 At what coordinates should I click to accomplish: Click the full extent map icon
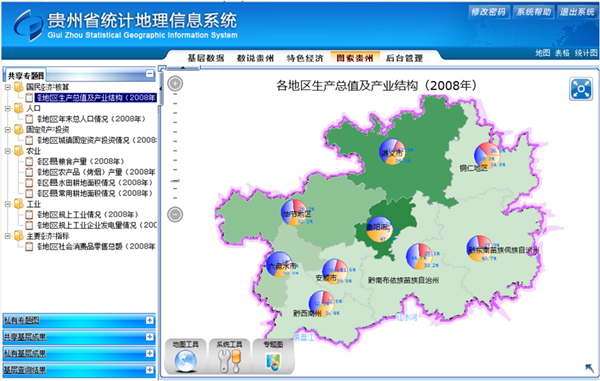580,89
